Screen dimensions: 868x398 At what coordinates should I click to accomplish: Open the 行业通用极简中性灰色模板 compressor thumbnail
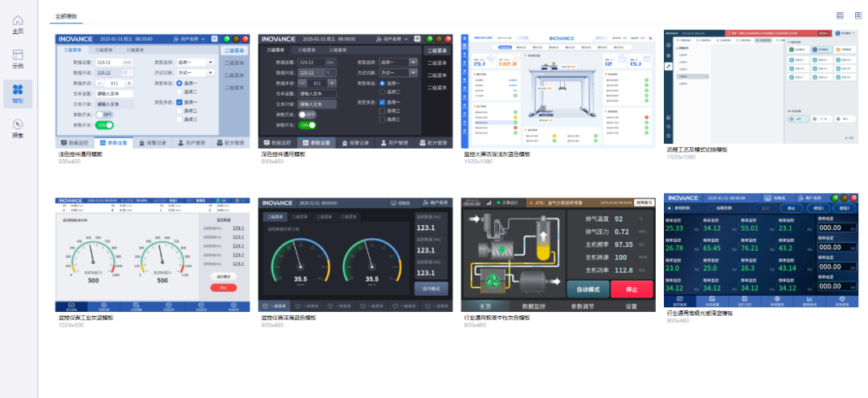(559, 255)
